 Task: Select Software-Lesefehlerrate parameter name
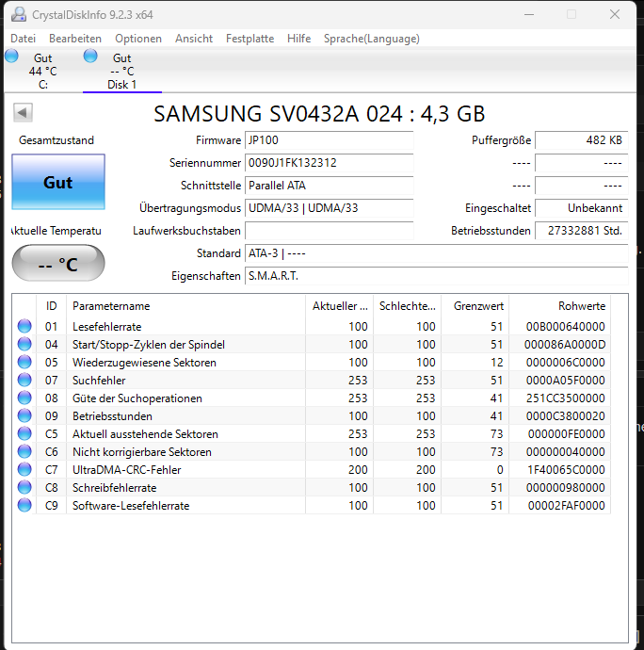tap(131, 506)
